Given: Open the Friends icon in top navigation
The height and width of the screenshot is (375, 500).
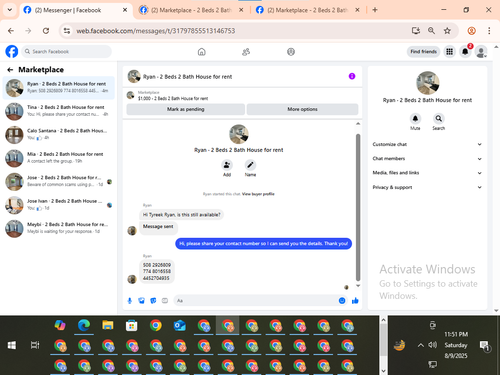Looking at the screenshot, I should (x=246, y=52).
